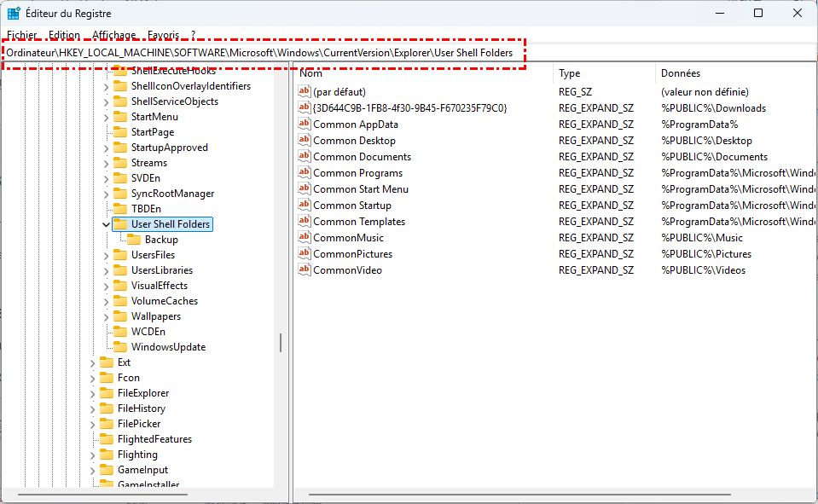
Task: Expand the StartMenu tree node
Action: [x=106, y=117]
